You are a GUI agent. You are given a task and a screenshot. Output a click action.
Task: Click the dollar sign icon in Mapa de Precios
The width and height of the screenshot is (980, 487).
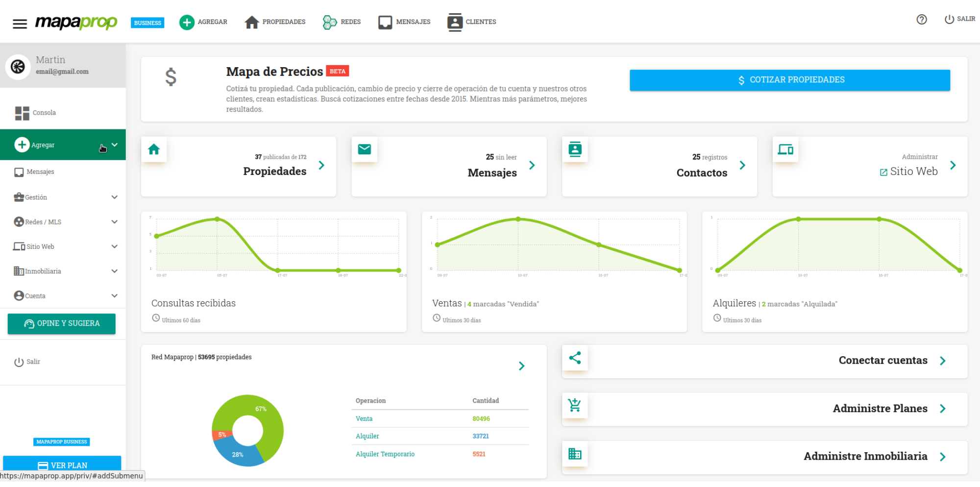[x=171, y=77]
